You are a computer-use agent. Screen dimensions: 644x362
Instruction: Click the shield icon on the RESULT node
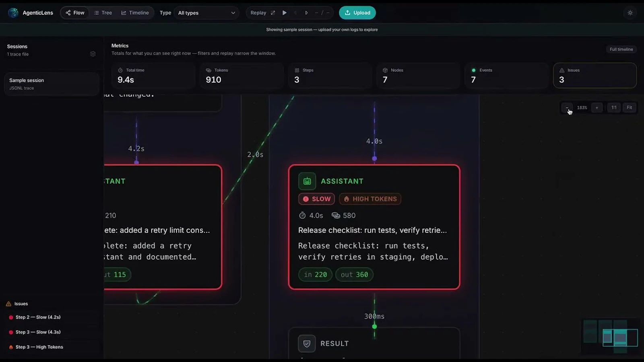click(307, 343)
